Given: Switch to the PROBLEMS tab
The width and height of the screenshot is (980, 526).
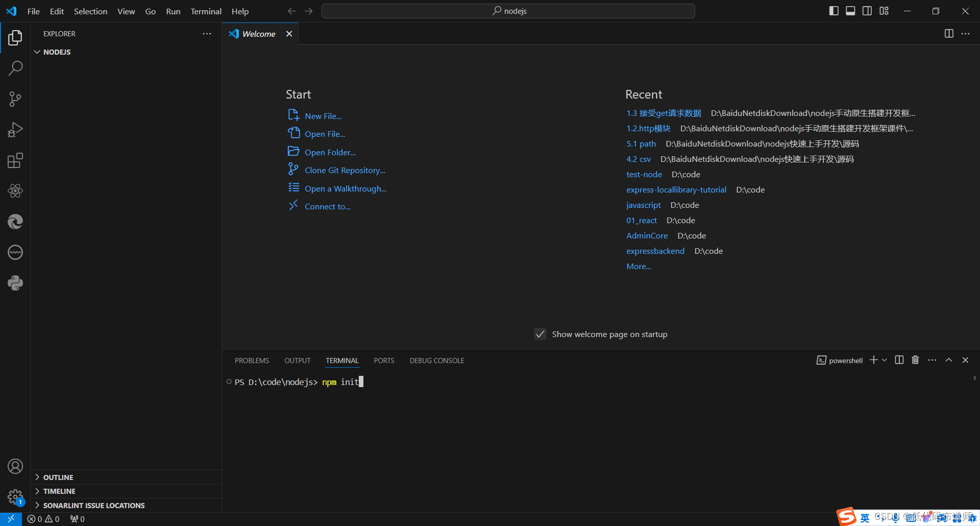Looking at the screenshot, I should (x=252, y=361).
